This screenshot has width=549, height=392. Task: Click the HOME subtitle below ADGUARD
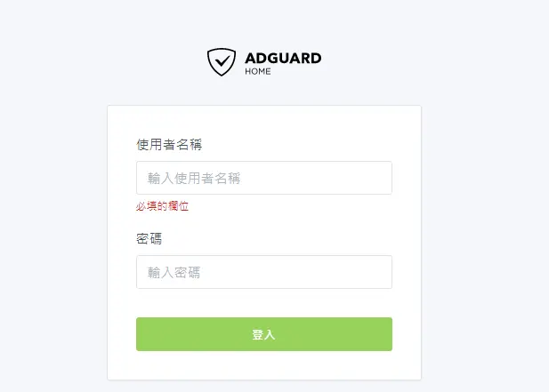[x=258, y=71]
